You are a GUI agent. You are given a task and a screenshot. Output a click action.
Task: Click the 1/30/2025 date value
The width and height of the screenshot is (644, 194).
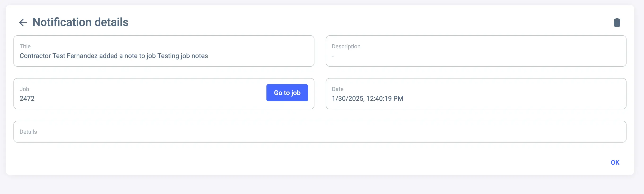click(x=367, y=98)
